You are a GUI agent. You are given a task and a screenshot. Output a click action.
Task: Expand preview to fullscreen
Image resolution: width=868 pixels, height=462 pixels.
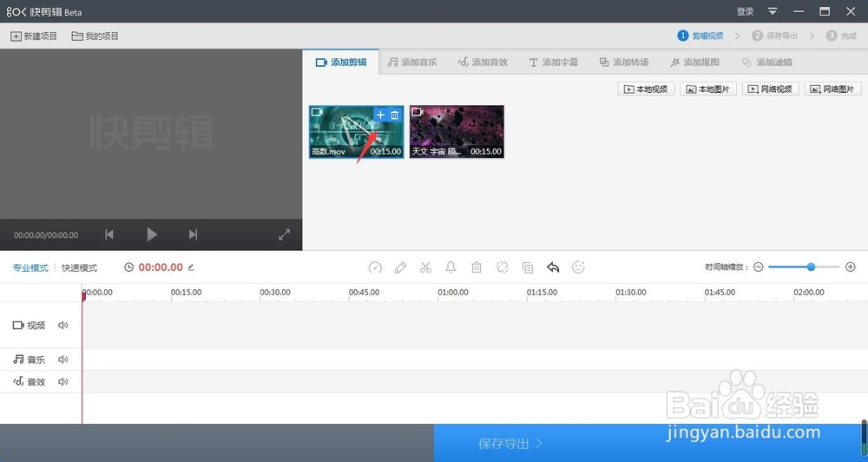tap(284, 234)
